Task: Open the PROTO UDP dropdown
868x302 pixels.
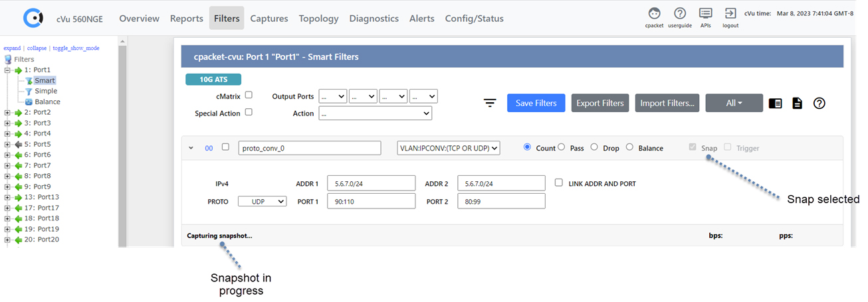Action: pos(263,201)
